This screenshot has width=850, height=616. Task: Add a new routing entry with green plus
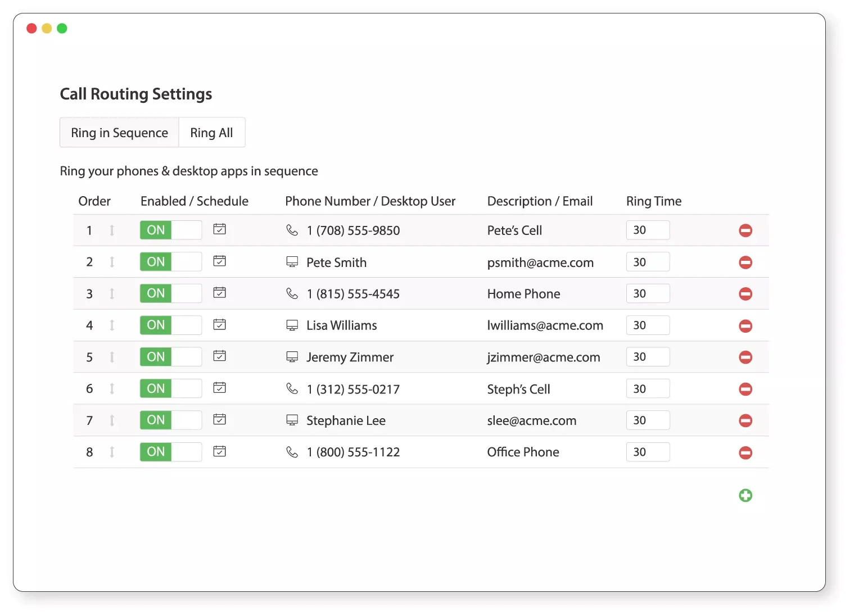point(745,495)
